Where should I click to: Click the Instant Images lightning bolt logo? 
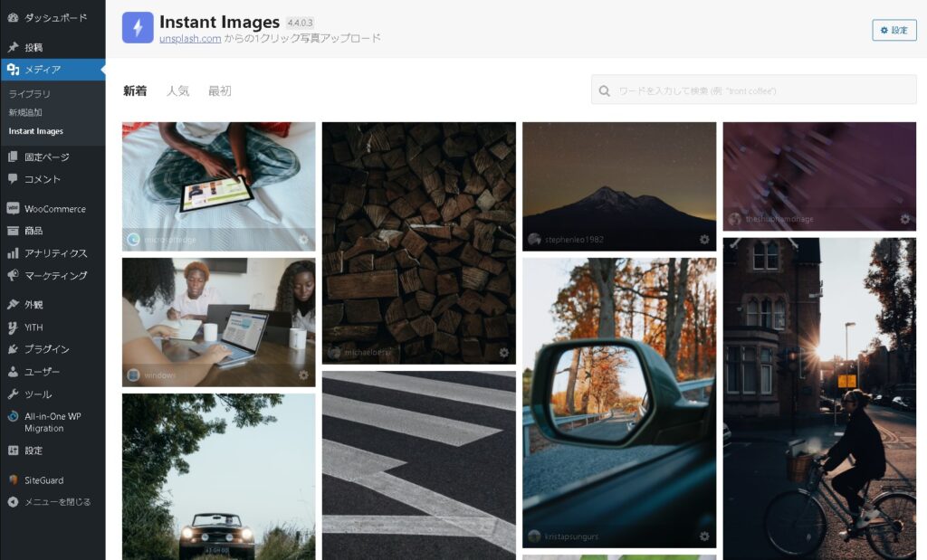(x=138, y=28)
